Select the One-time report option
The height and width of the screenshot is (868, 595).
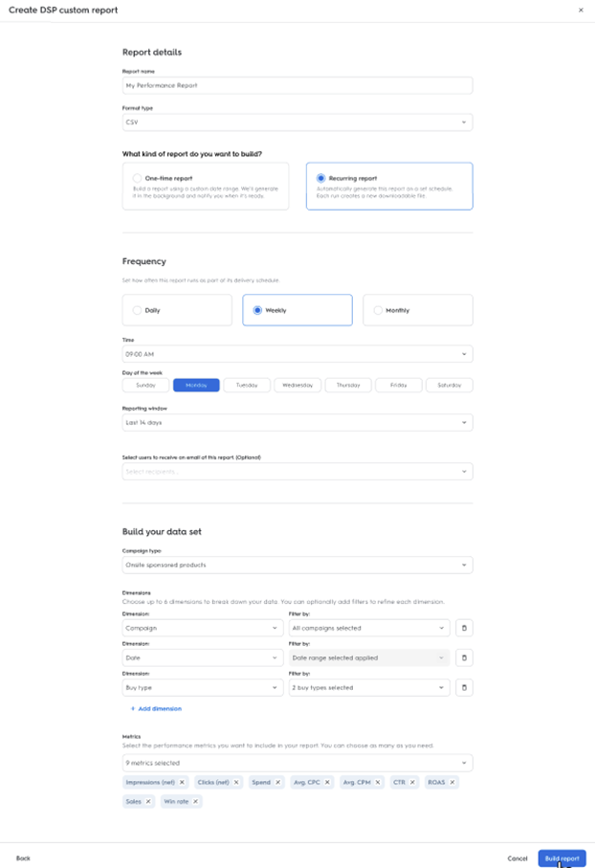138,178
